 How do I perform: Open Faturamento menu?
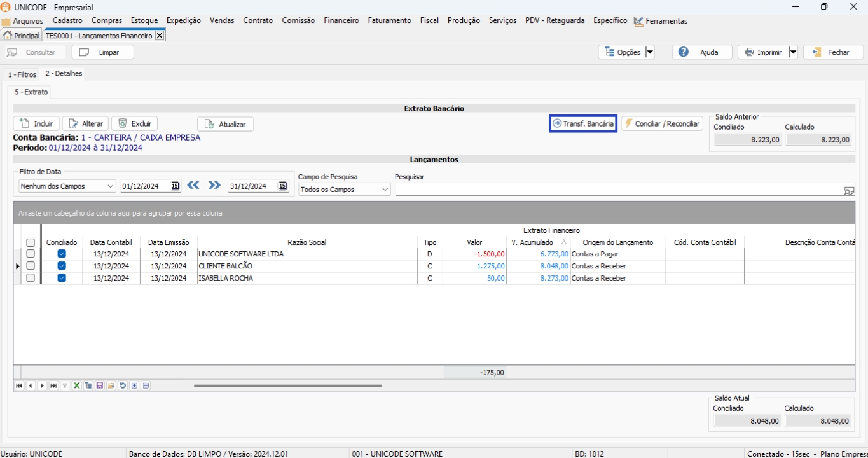pyautogui.click(x=389, y=20)
